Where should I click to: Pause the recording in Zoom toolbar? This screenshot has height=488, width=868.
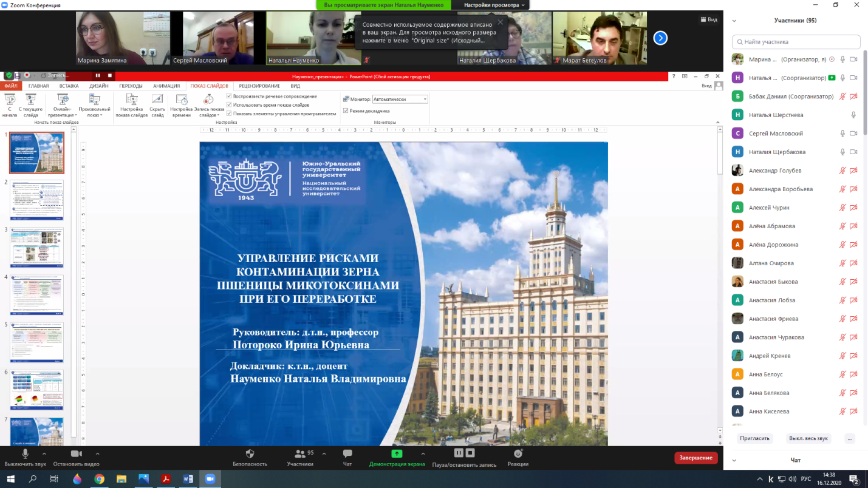tap(458, 453)
